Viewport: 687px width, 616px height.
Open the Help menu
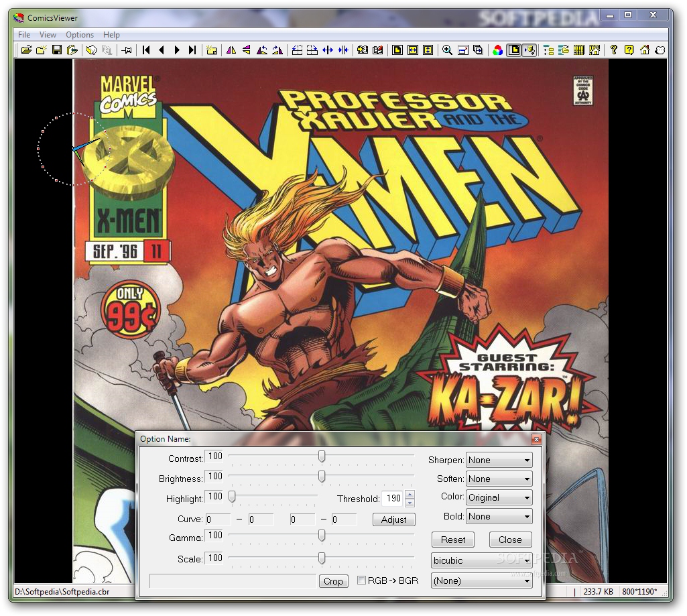point(111,35)
